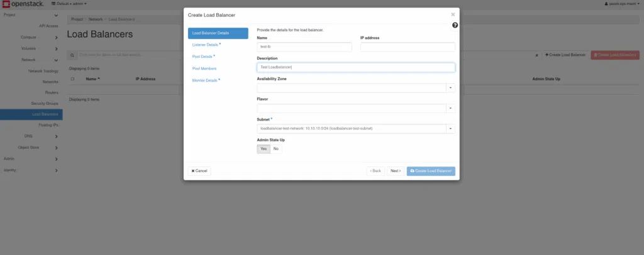Expand the Identity section
Screen dimensions: 644x255
click(x=31, y=170)
